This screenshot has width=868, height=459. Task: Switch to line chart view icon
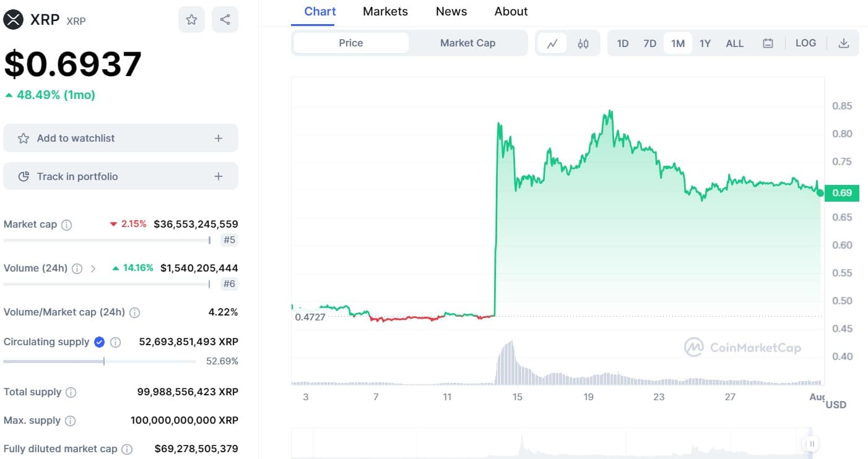pyautogui.click(x=552, y=43)
